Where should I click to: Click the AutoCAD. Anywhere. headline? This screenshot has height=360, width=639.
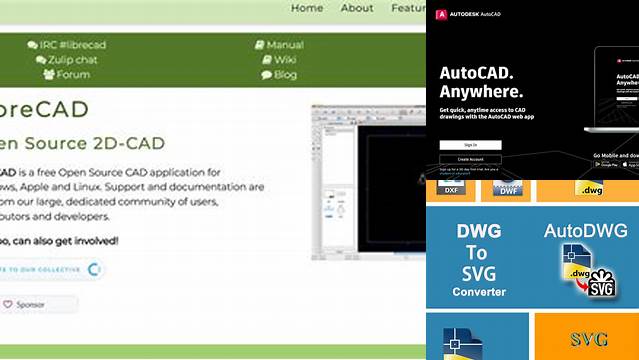tap(481, 82)
